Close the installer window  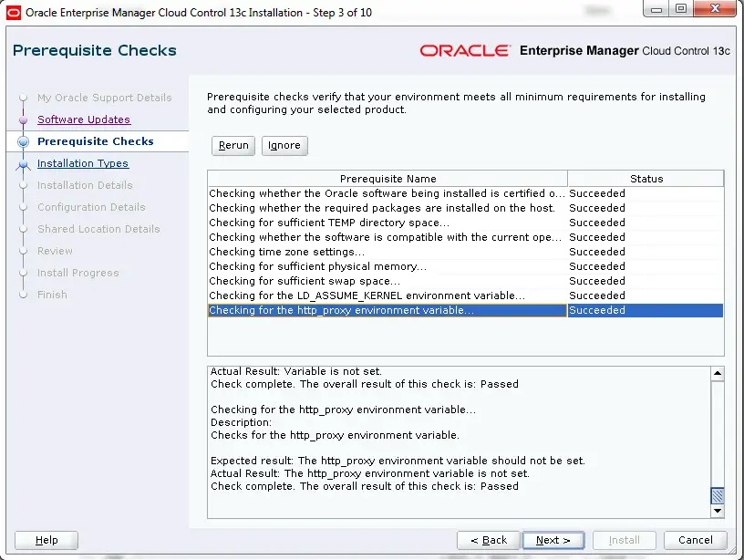coord(716,9)
